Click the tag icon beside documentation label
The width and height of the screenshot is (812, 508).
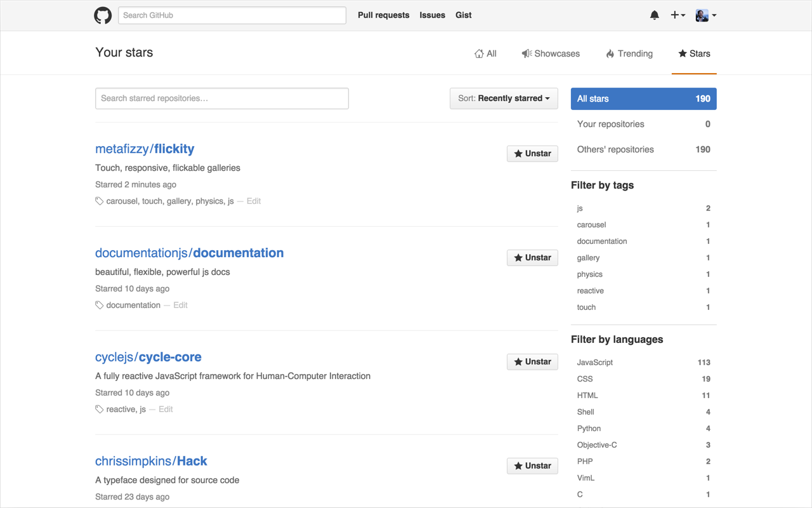coord(100,305)
